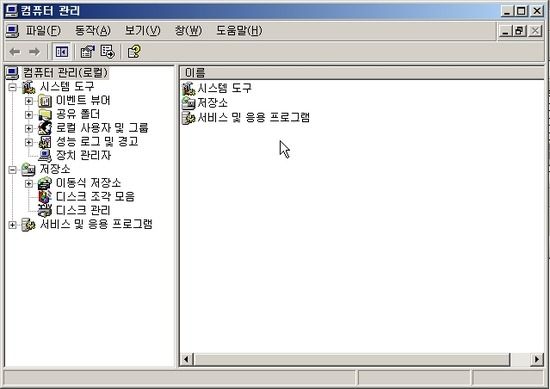The image size is (550, 389).
Task: Click the 이름 column header
Action: click(x=362, y=73)
